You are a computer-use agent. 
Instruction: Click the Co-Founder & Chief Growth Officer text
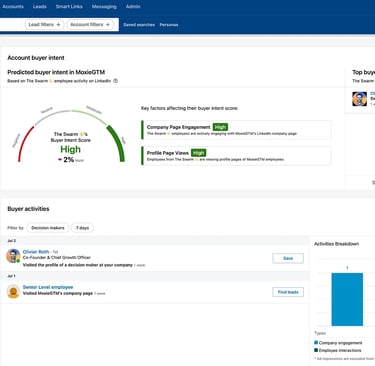pos(56,257)
